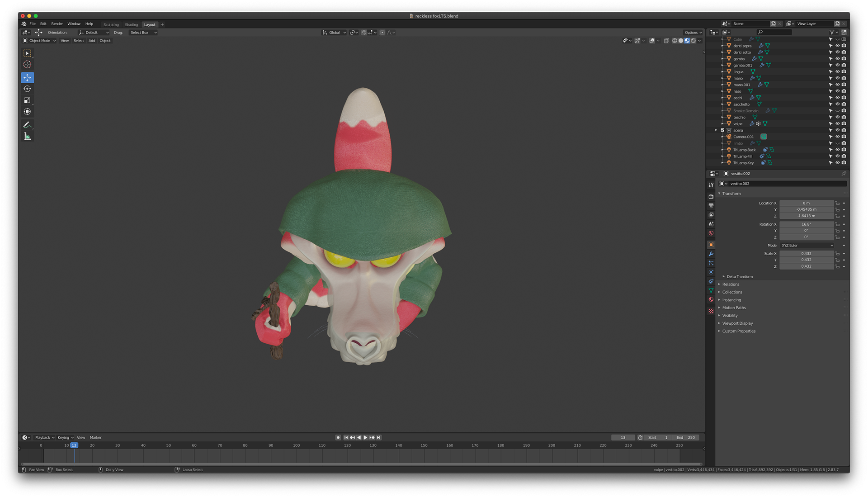Open the Modifiers wrench properties tab
The width and height of the screenshot is (868, 497).
[711, 254]
